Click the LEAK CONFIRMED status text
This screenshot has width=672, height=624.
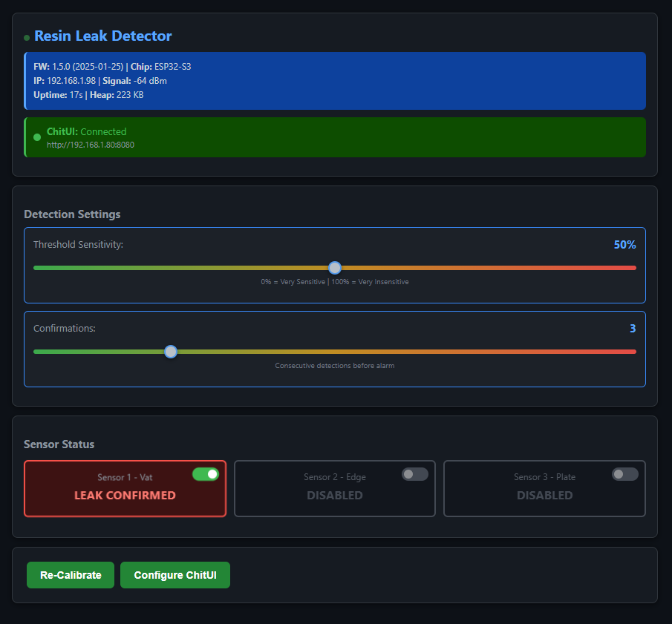(125, 496)
